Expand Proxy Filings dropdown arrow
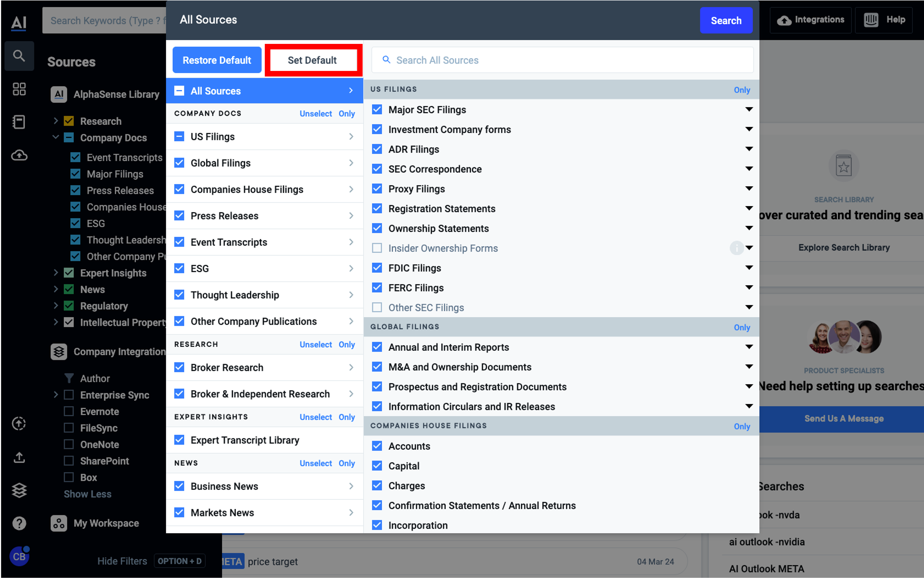 (x=749, y=189)
